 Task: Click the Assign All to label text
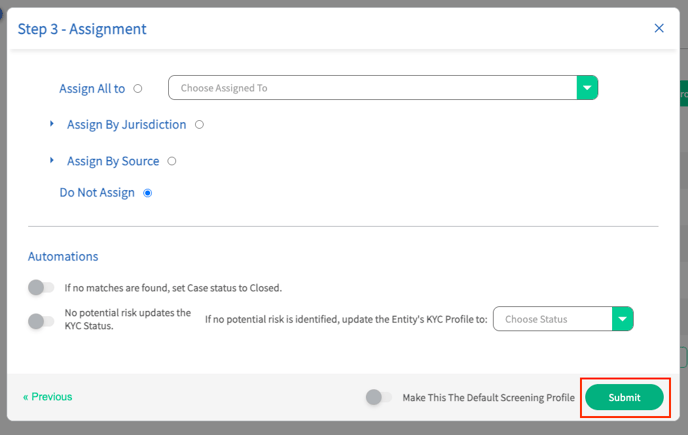pyautogui.click(x=92, y=89)
